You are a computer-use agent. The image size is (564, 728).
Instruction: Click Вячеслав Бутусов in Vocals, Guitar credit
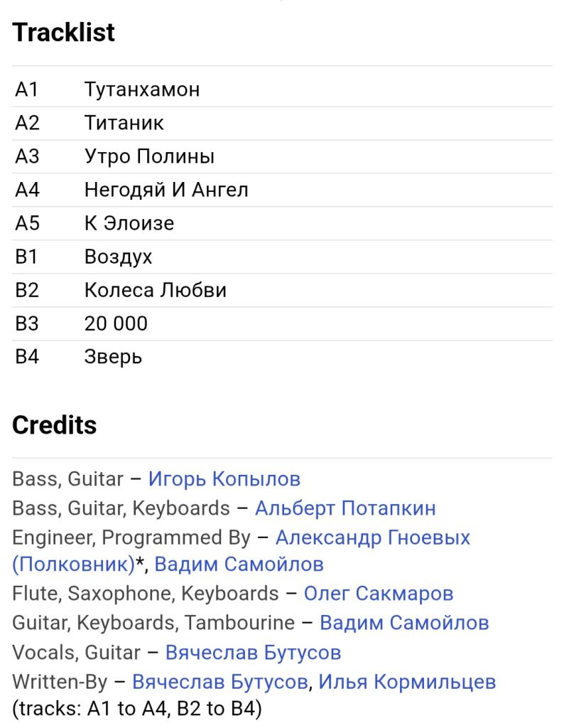click(x=254, y=653)
